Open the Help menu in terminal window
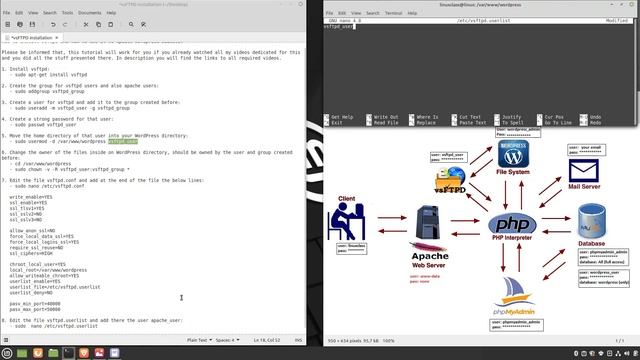 tap(412, 13)
